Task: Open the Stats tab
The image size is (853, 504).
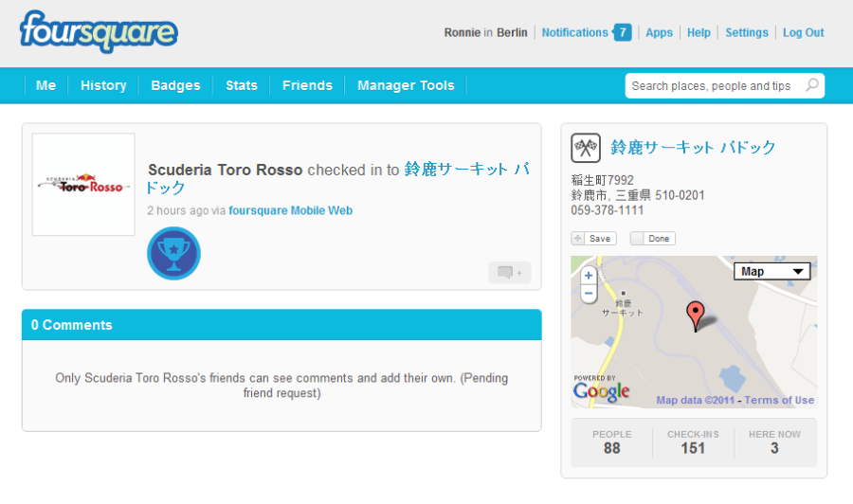Action: click(242, 85)
